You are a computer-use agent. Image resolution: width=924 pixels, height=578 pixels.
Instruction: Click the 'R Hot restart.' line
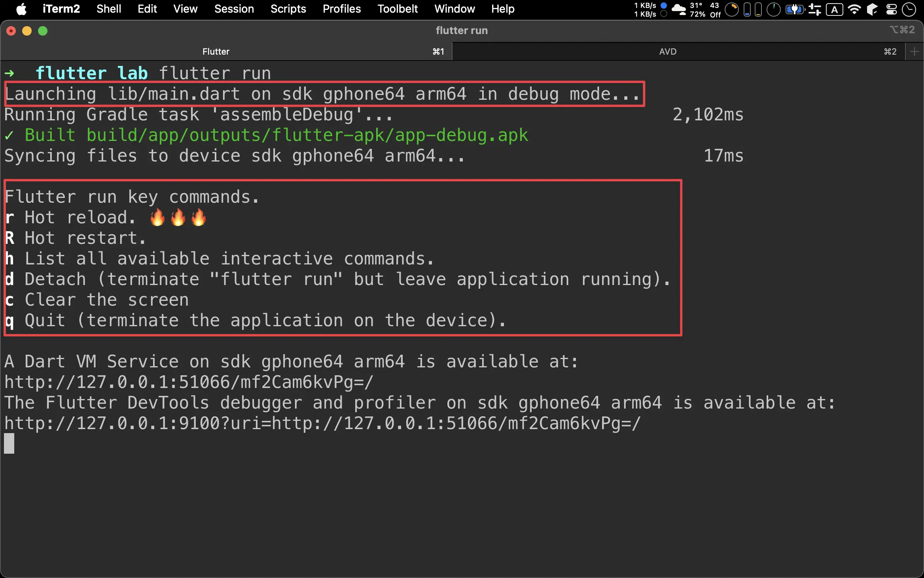coord(76,238)
